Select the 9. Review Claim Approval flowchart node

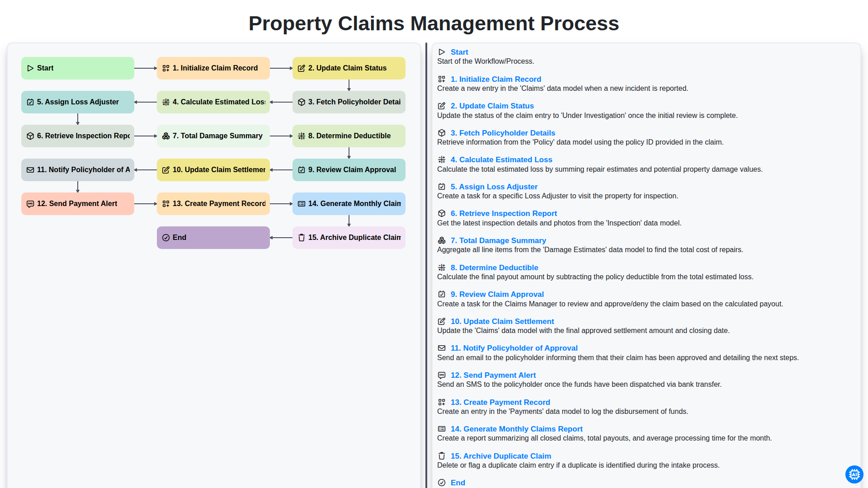pyautogui.click(x=349, y=170)
